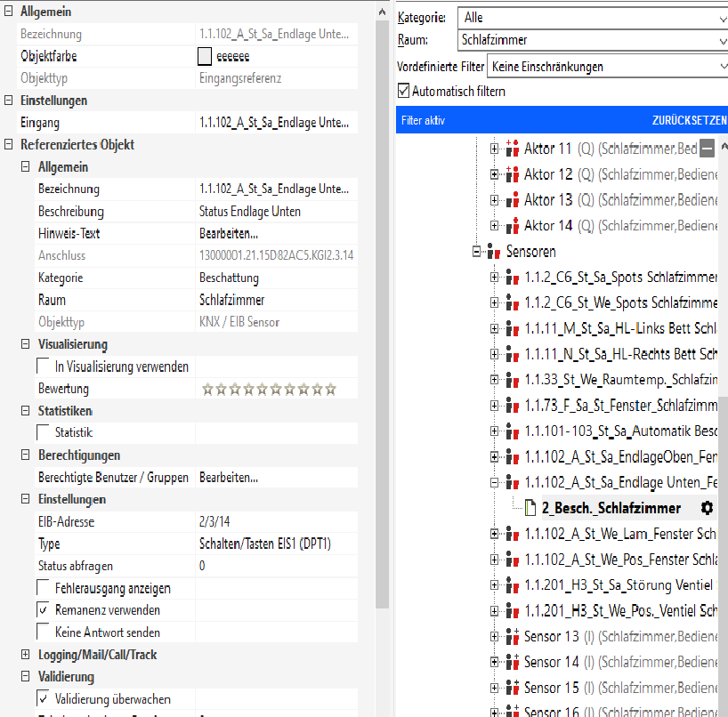
Task: Toggle the Statistik checkbox
Action: tap(44, 432)
